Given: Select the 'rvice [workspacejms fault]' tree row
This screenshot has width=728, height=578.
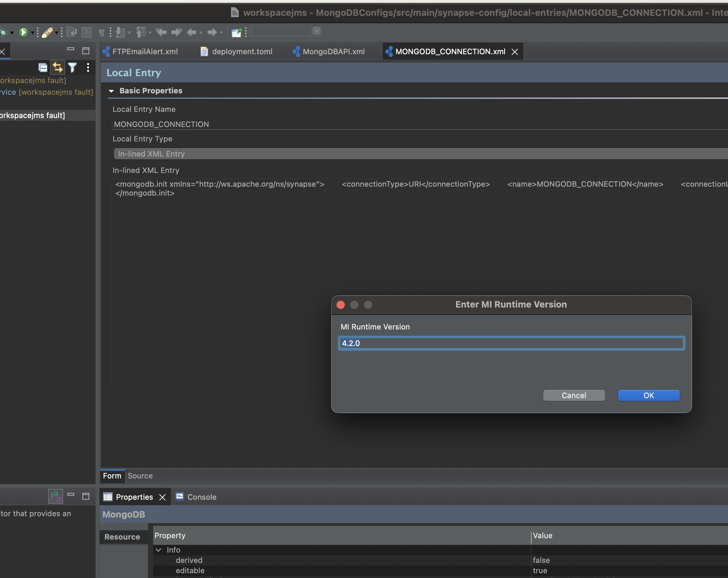Looking at the screenshot, I should click(x=48, y=92).
